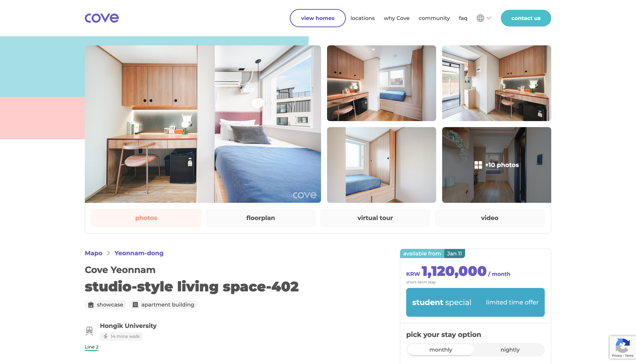Click the Cove logo
The image size is (636, 364).
102,18
